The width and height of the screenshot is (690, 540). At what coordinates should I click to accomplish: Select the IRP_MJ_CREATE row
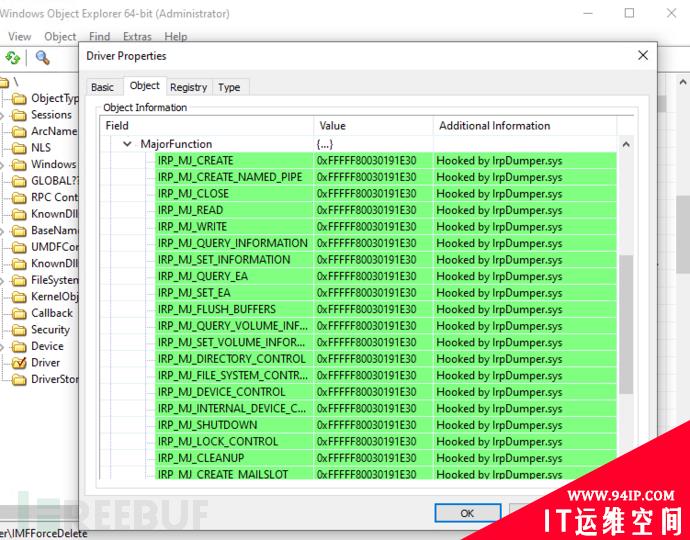click(385, 161)
